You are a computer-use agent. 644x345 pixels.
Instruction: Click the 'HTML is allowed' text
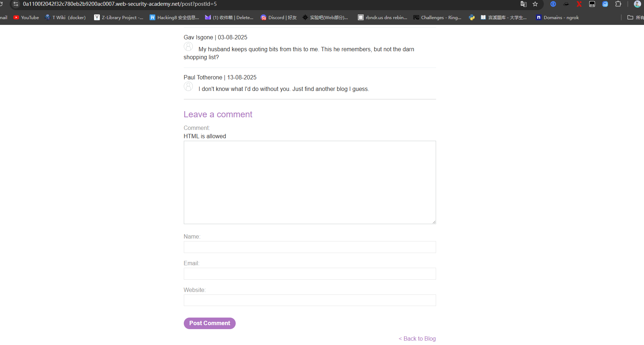pos(205,136)
